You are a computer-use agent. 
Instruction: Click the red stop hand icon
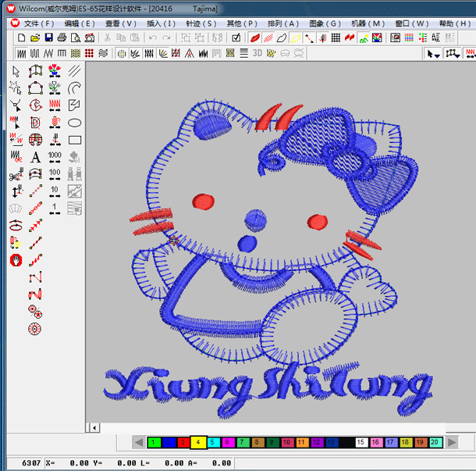[x=16, y=260]
